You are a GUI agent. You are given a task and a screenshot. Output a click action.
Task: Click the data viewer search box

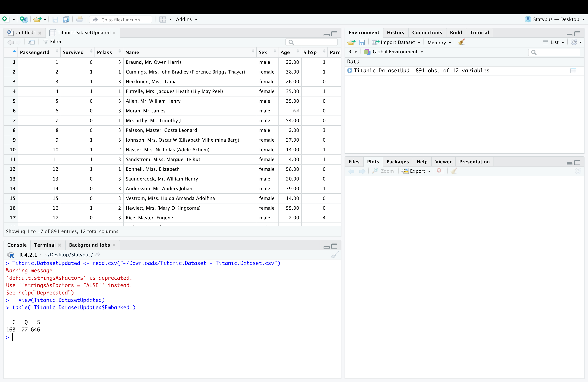(x=311, y=42)
